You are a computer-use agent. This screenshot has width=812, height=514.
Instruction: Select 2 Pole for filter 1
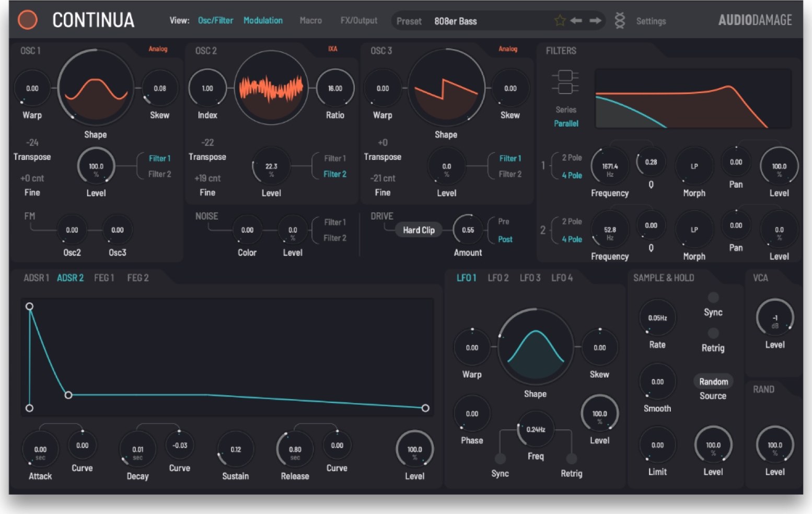pyautogui.click(x=572, y=157)
